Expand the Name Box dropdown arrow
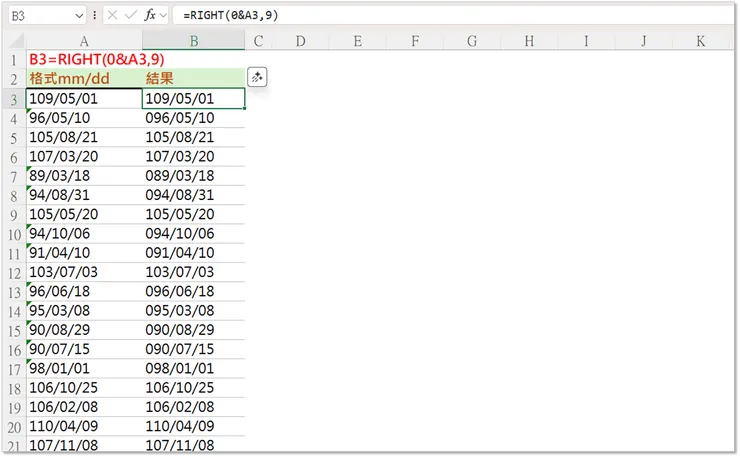This screenshot has width=740, height=457. tap(79, 16)
